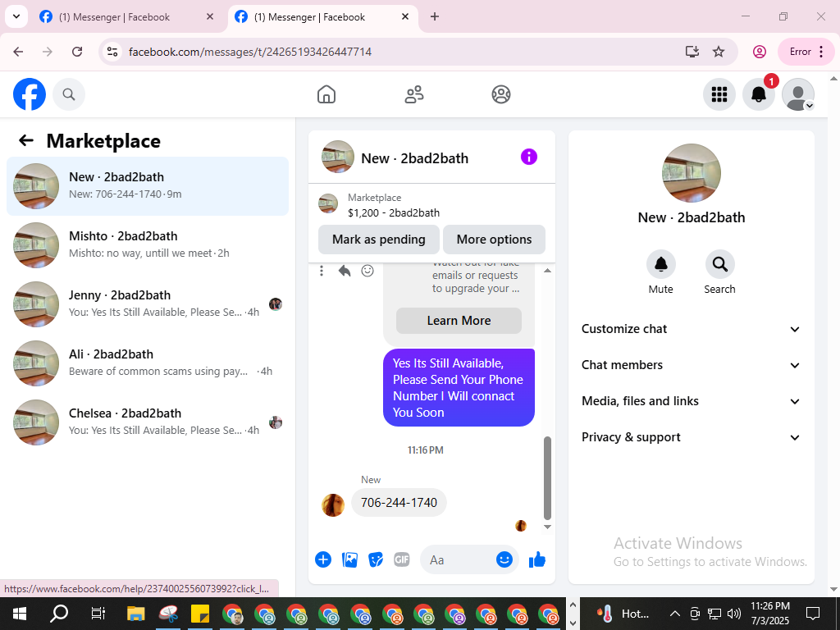
Task: Mute the conversation with bell icon
Action: pyautogui.click(x=661, y=264)
